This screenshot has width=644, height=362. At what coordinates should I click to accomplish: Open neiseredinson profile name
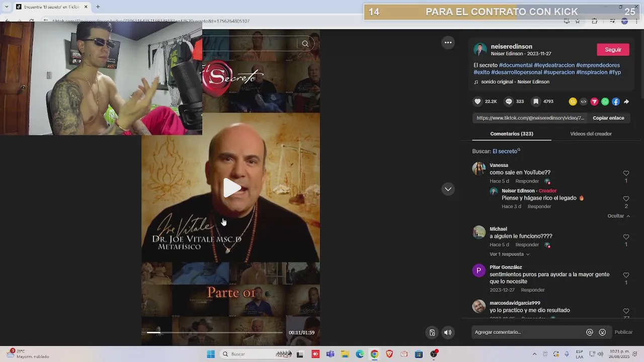[x=511, y=46]
